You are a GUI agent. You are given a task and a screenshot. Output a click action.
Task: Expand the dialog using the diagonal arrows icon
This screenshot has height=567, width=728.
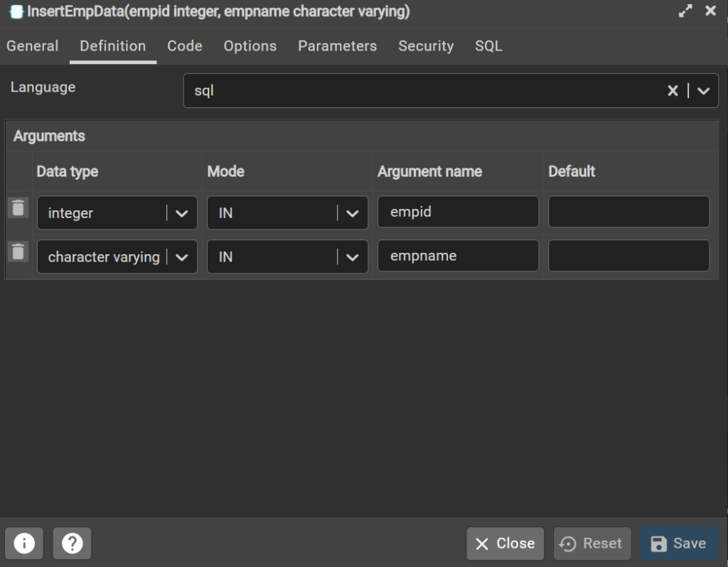[x=685, y=11]
